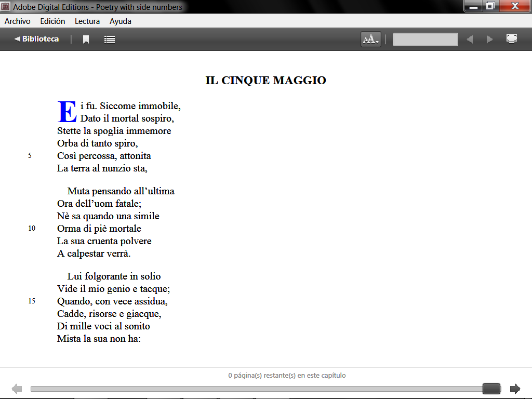Close the Adobe Digital Editions window
Image resolution: width=532 pixels, height=399 pixels.
click(515, 6)
